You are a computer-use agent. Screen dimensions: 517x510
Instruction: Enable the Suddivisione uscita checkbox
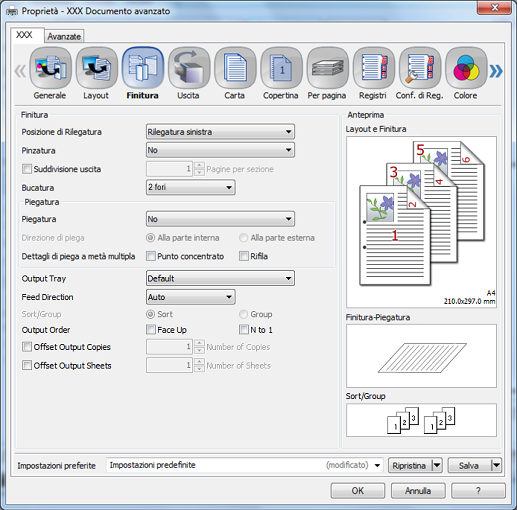coord(27,169)
